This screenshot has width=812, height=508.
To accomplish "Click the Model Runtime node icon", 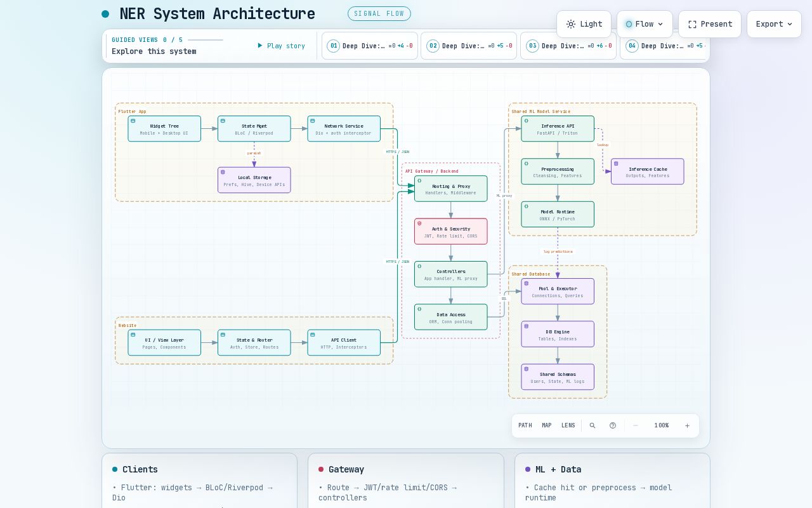I will 527,206.
